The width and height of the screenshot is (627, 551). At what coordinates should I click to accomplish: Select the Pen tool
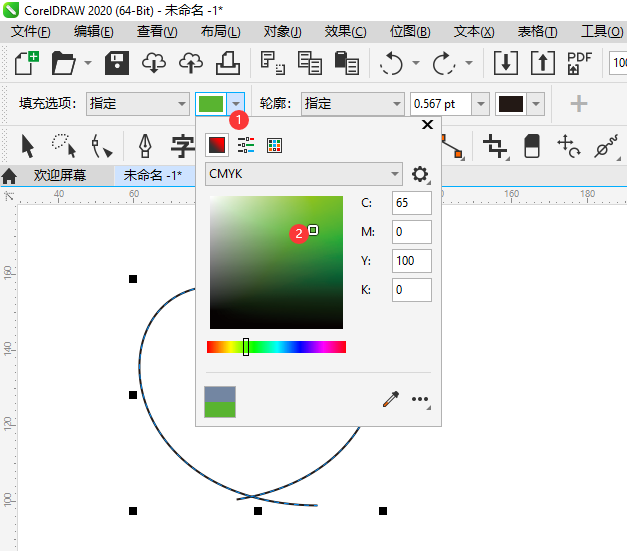[x=145, y=146]
